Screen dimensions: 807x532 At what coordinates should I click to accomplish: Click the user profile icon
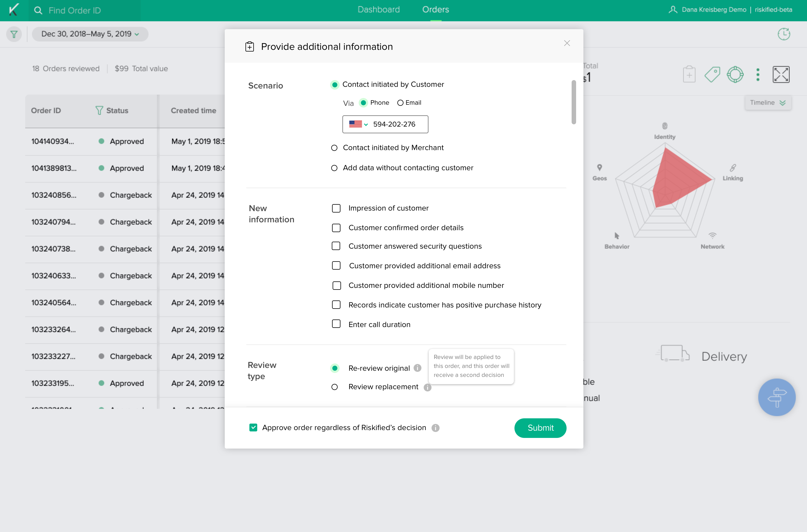[672, 10]
